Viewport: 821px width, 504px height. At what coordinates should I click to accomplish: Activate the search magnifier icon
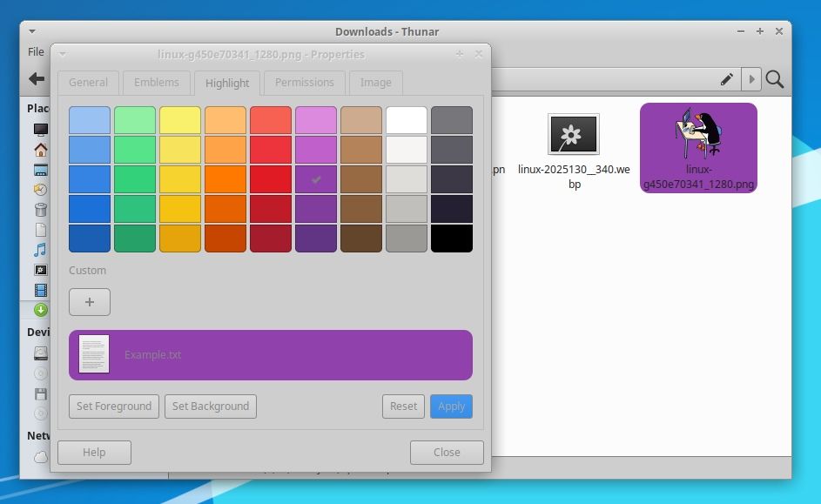774,78
